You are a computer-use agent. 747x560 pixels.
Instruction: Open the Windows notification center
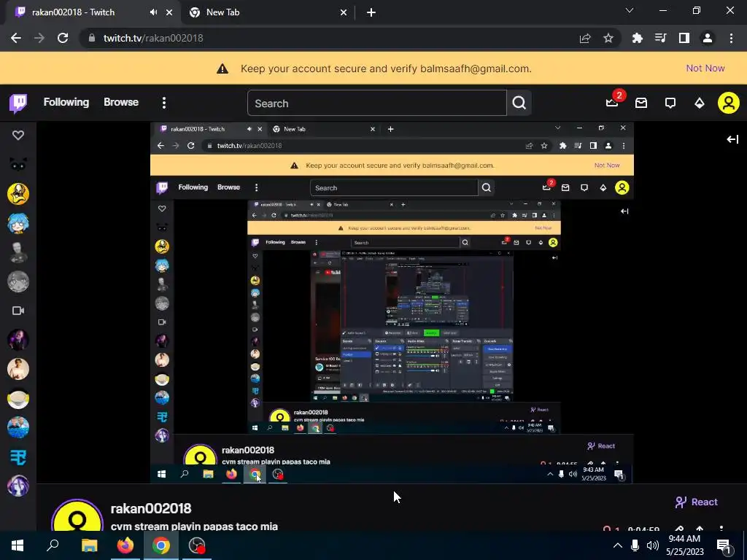point(724,545)
